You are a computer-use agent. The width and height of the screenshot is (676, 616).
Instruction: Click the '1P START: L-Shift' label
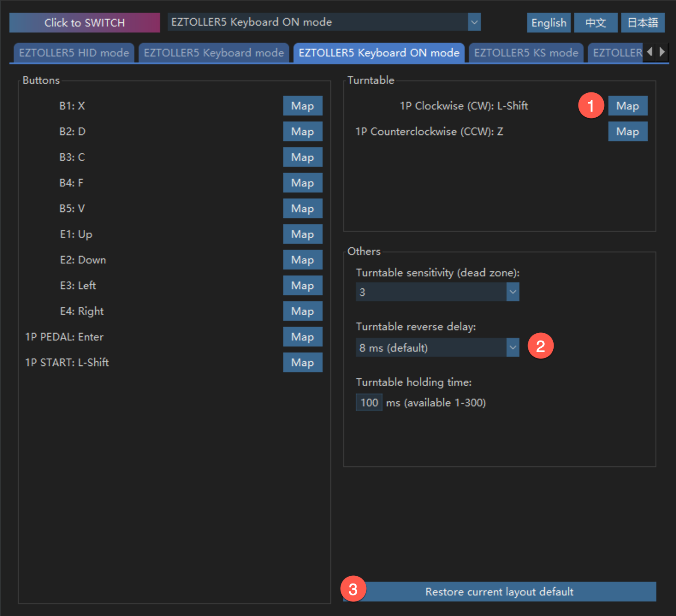pos(67,363)
